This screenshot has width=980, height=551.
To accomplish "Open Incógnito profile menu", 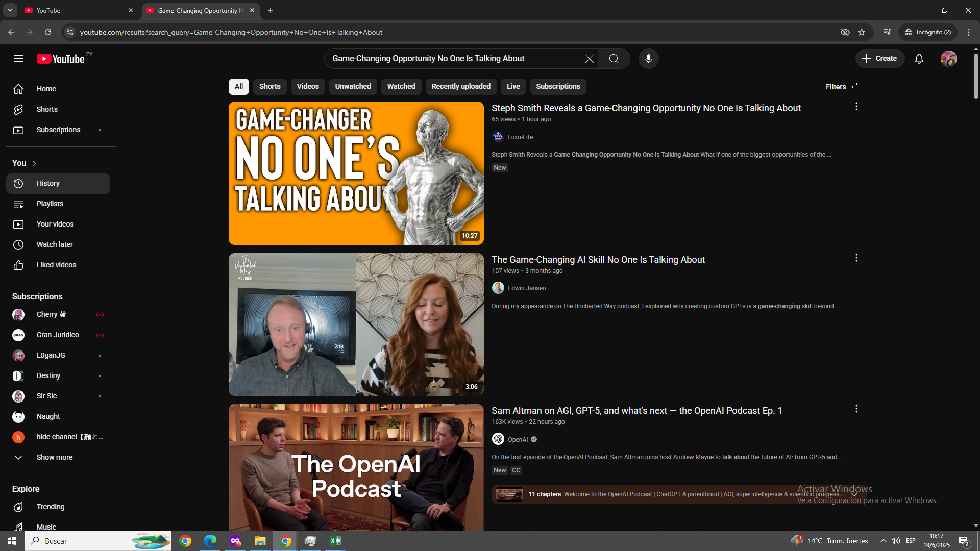I will (x=928, y=32).
